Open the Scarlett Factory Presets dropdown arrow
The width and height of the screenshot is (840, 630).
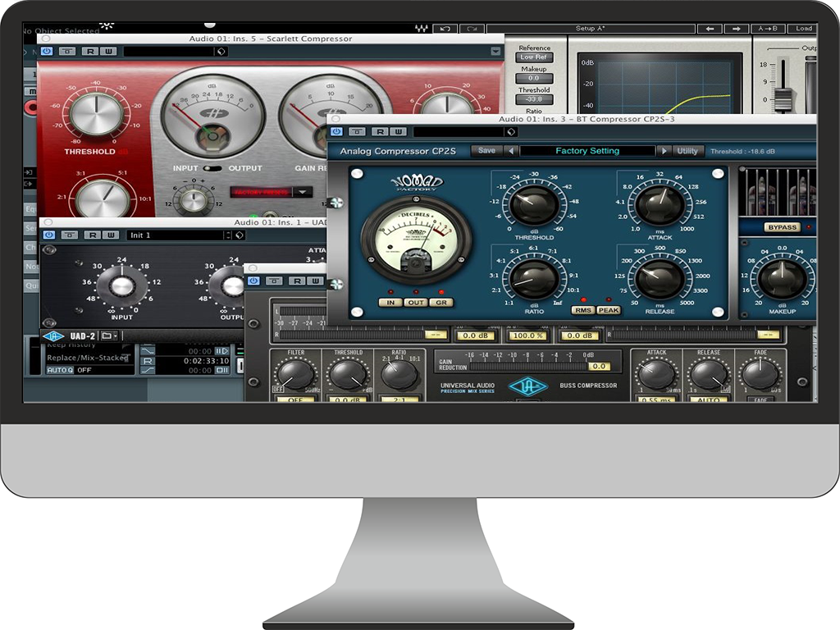click(x=302, y=192)
